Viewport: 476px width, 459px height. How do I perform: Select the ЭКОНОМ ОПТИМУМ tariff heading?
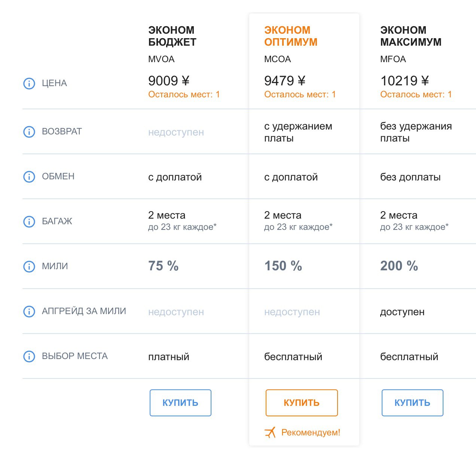(x=291, y=36)
